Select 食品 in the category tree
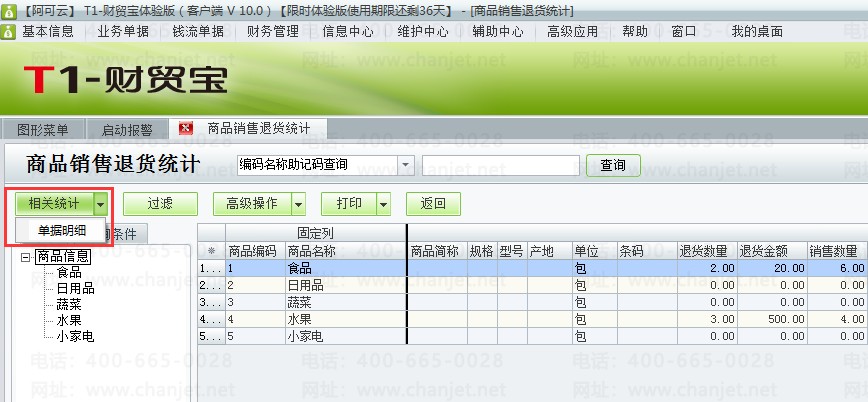This screenshot has width=868, height=402. pos(69,272)
